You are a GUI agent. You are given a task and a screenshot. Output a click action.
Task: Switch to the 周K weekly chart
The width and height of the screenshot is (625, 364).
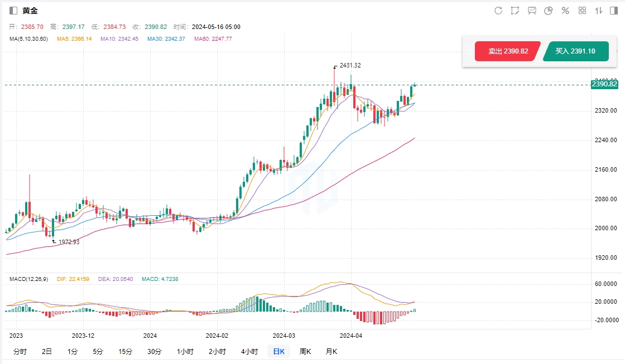tap(305, 352)
